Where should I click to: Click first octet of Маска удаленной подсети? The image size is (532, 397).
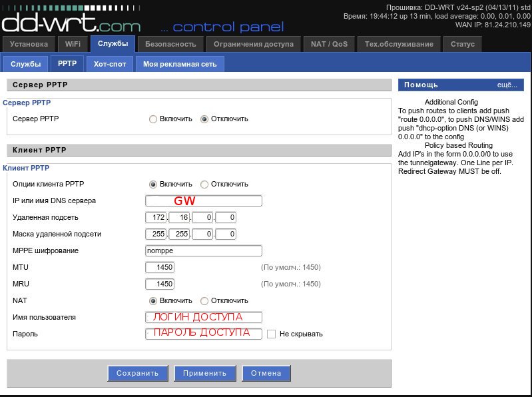[x=156, y=234]
